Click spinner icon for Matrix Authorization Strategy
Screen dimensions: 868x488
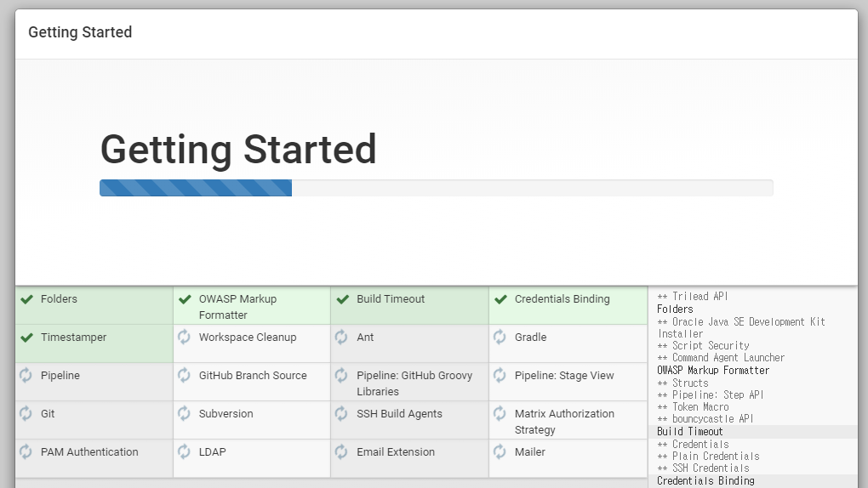(500, 413)
